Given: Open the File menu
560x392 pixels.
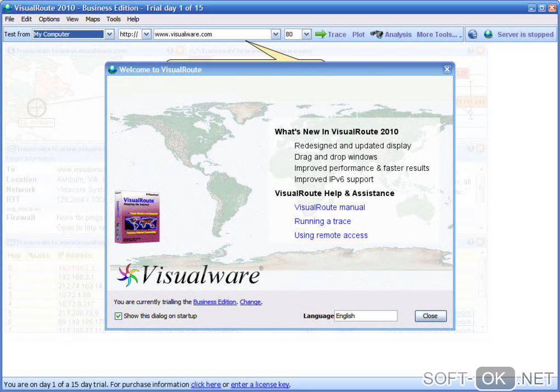Looking at the screenshot, I should click(x=10, y=19).
